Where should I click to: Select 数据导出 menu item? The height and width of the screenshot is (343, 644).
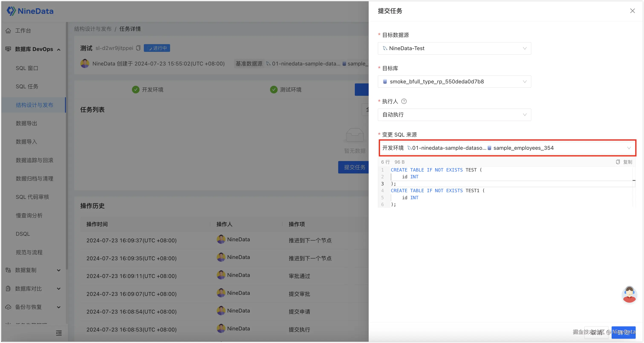[x=26, y=123]
